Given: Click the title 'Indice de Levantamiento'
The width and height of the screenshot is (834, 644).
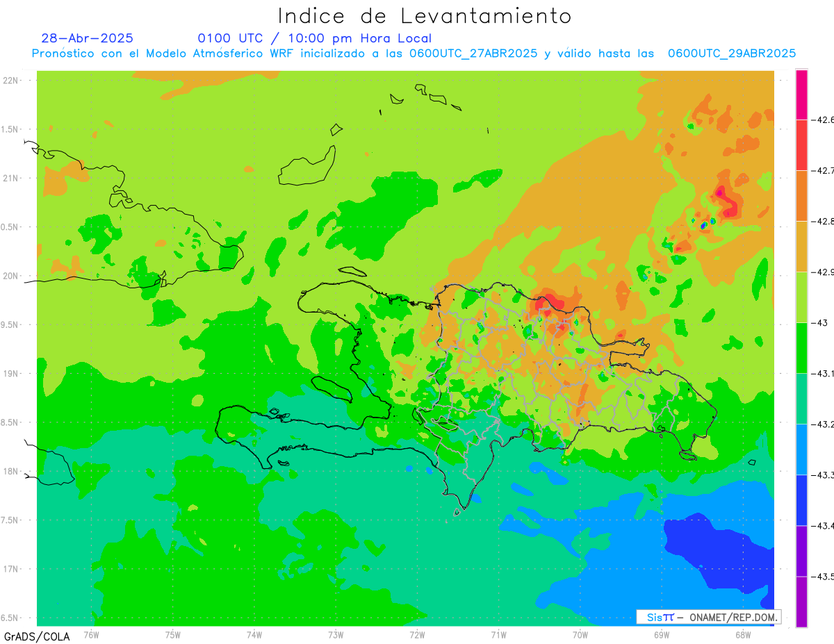Looking at the screenshot, I should pyautogui.click(x=425, y=16).
